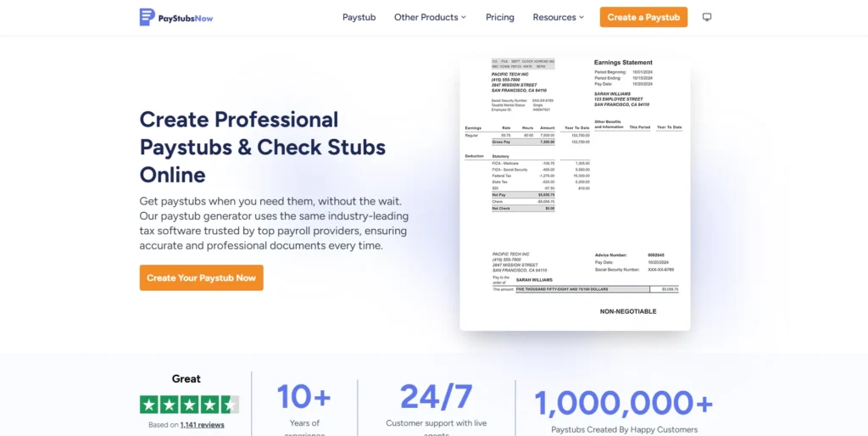Viewport: 868px width, 436px height.
Task: Click the Trustpilot star rating
Action: click(189, 405)
